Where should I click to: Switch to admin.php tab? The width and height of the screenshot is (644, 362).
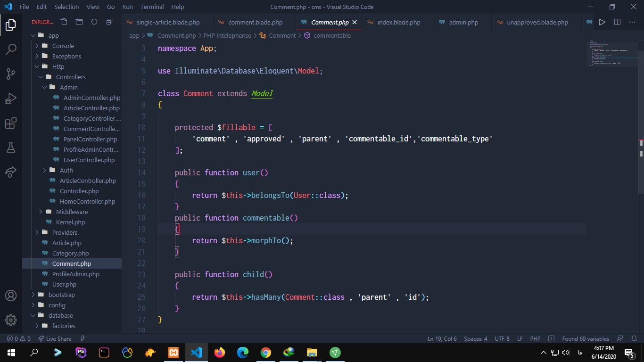pyautogui.click(x=463, y=22)
